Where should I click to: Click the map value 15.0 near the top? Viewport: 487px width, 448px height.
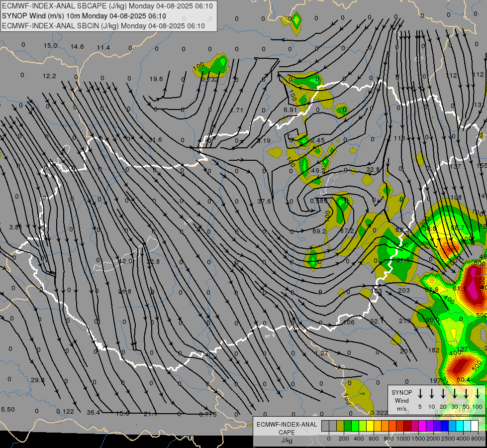click(50, 46)
